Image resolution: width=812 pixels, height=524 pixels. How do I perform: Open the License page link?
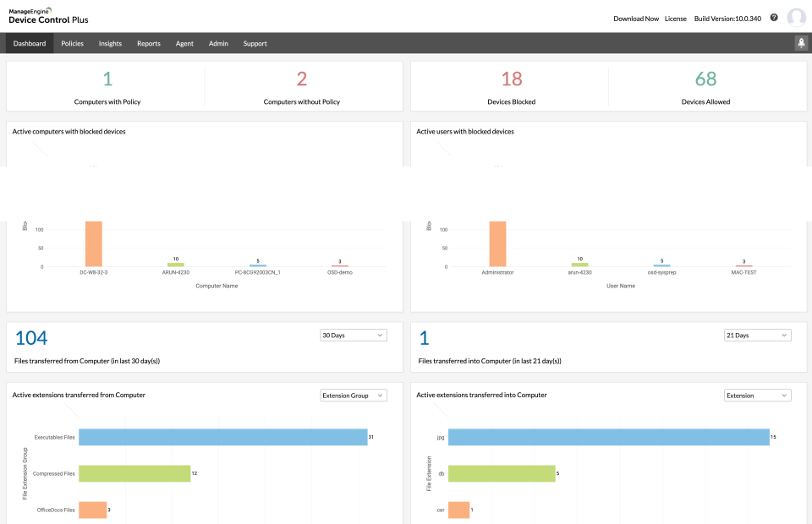pos(675,18)
